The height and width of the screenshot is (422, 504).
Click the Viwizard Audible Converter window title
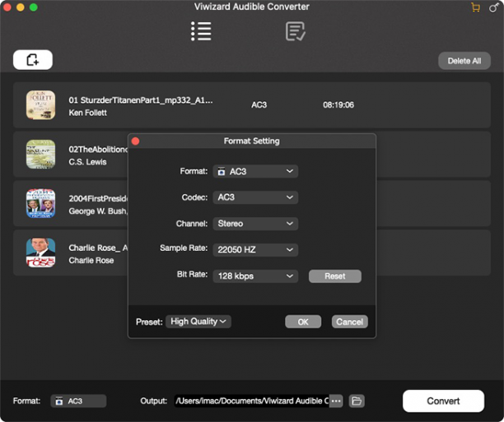click(x=252, y=7)
